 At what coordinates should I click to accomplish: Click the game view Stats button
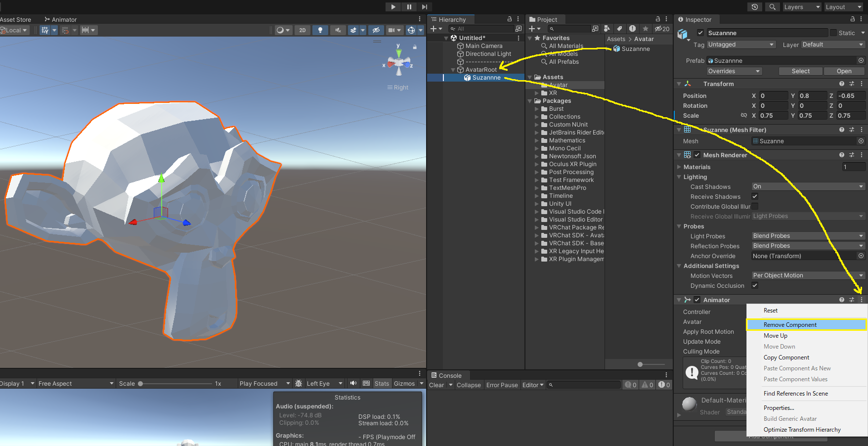382,383
